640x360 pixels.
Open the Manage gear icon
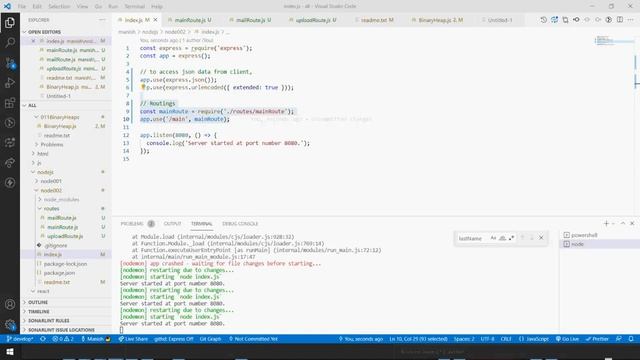[10, 325]
